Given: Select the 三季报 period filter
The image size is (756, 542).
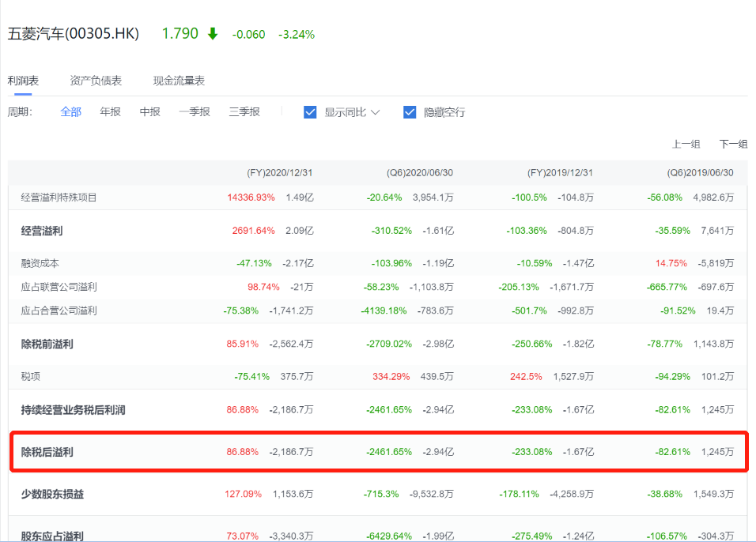Looking at the screenshot, I should tap(244, 111).
